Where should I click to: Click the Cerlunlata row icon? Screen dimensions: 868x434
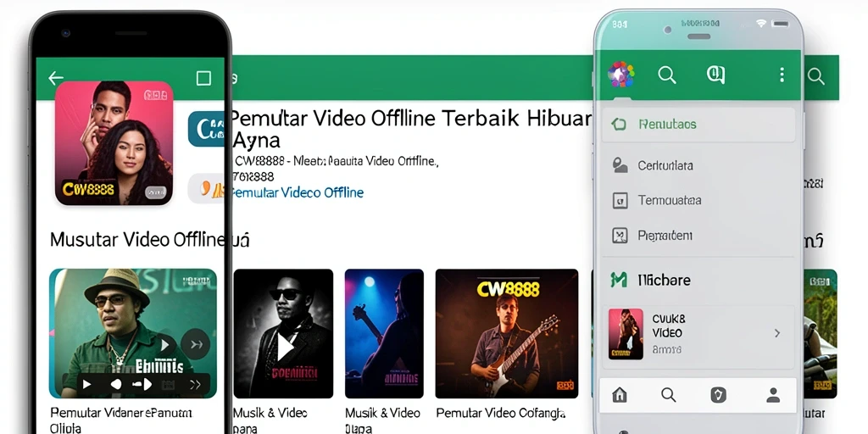pos(620,165)
